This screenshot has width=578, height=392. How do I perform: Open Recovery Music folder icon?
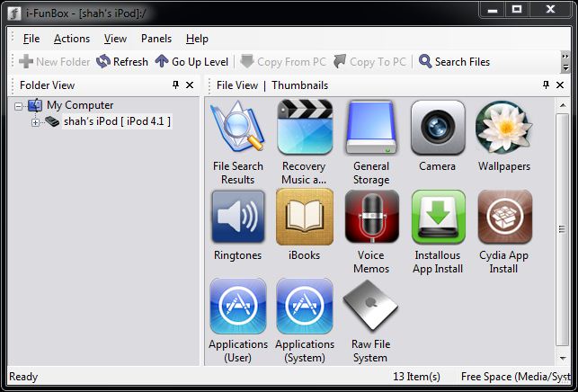click(305, 128)
